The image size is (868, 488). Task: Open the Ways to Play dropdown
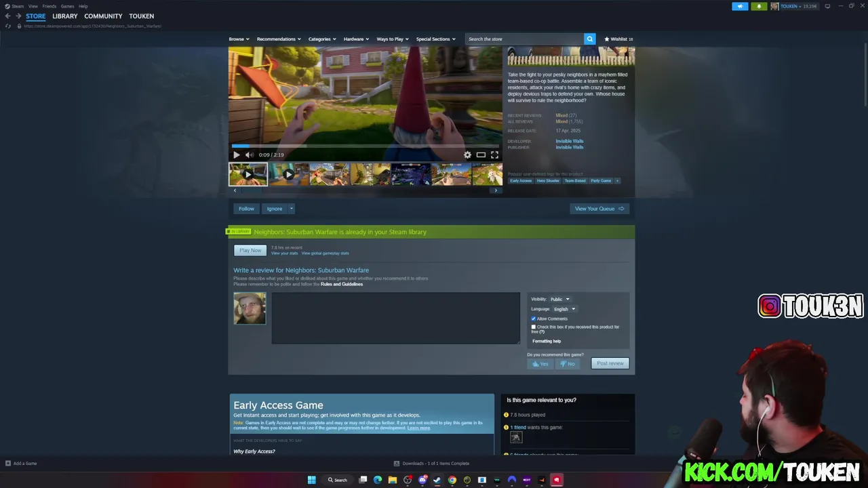[x=393, y=39]
